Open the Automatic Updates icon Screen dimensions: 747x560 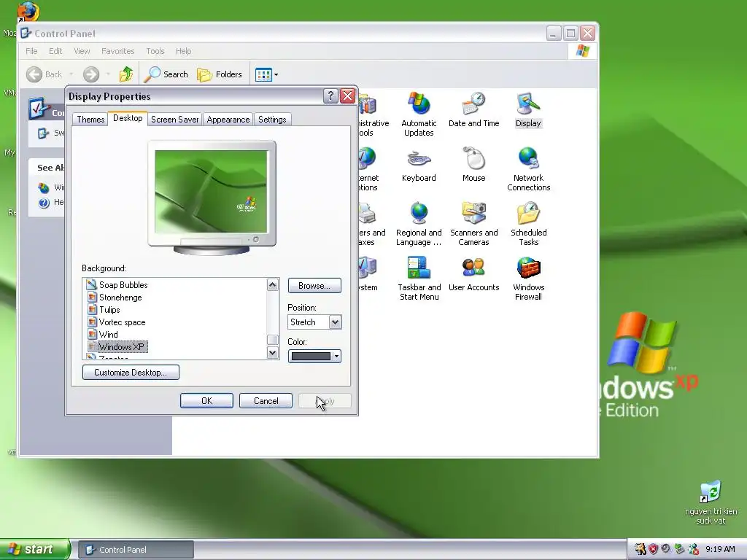point(419,114)
